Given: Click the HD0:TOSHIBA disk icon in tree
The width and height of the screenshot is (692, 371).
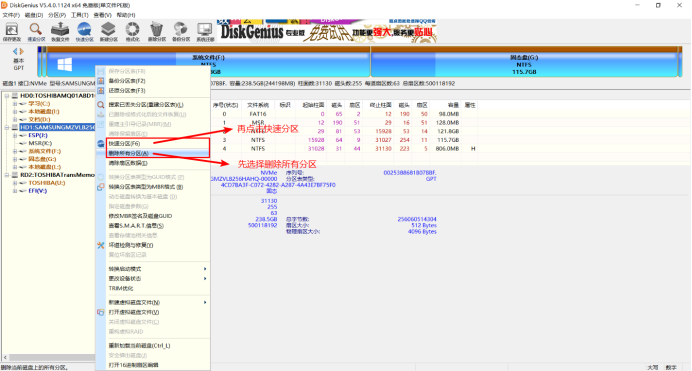Looking at the screenshot, I should click(x=15, y=95).
